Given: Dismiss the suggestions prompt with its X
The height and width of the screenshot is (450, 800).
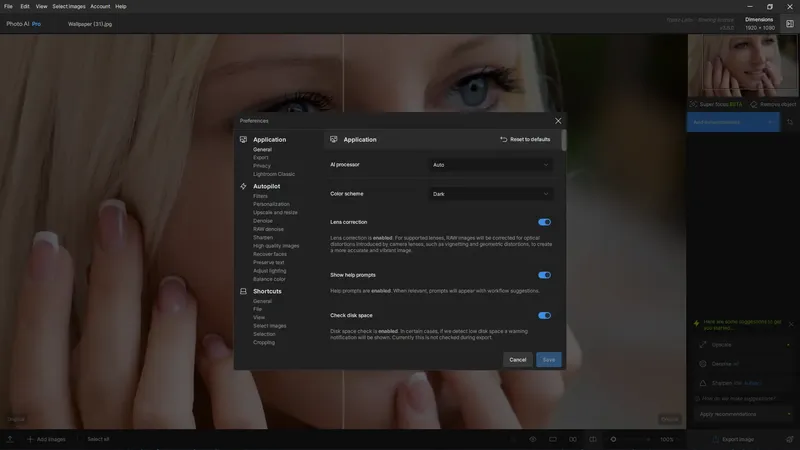Looking at the screenshot, I should pyautogui.click(x=791, y=324).
